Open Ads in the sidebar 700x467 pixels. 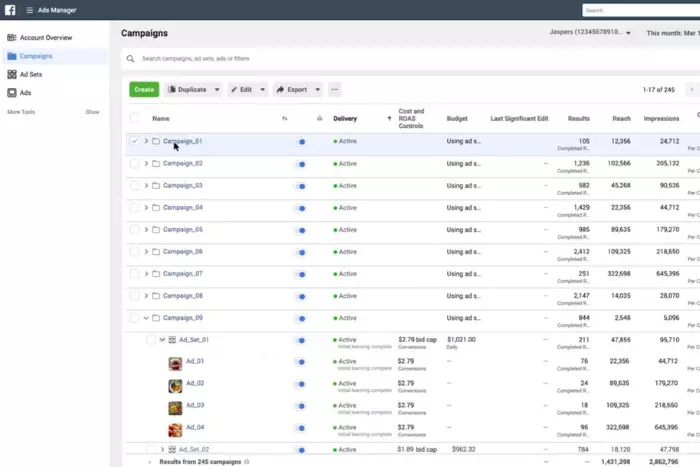tap(55, 92)
